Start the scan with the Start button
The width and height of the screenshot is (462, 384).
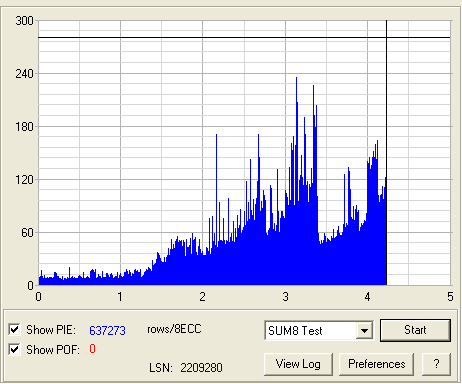(x=415, y=330)
